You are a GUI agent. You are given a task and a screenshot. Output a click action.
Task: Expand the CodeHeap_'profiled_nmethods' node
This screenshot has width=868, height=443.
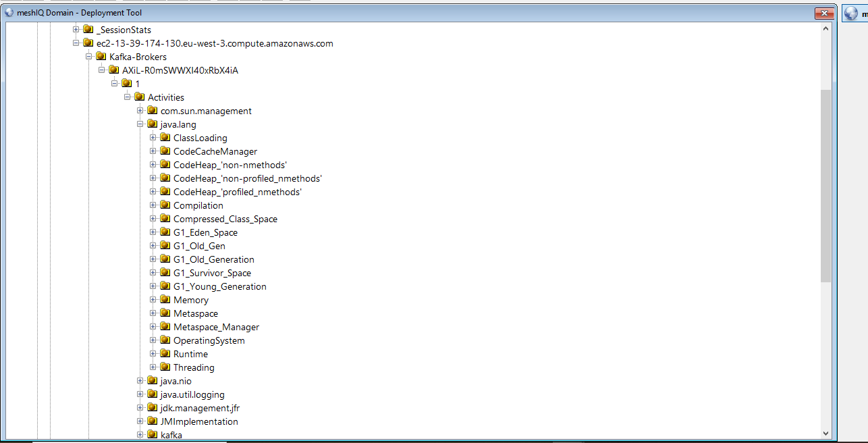click(153, 192)
